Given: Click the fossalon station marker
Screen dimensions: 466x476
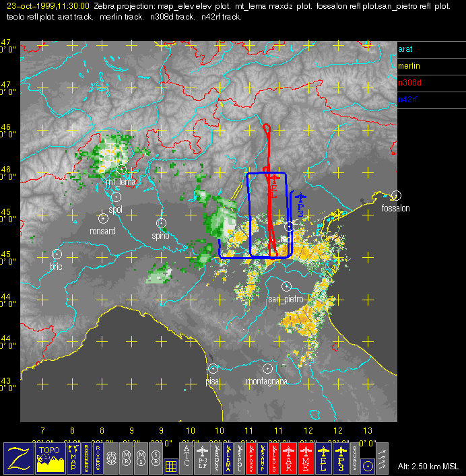Looking at the screenshot, I should [396, 195].
